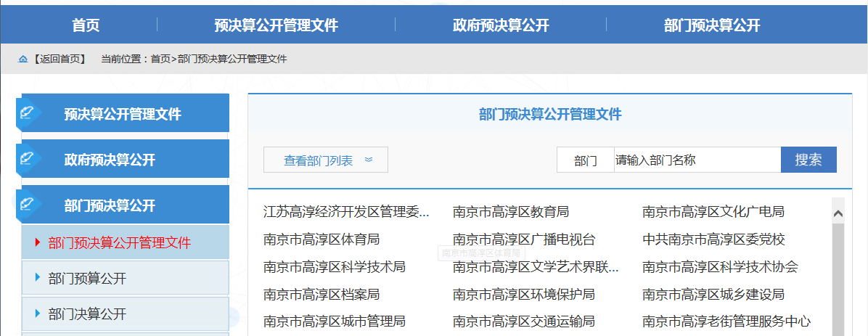This screenshot has width=868, height=336.
Task: Expand the 查看部门列表 dropdown
Action: [325, 160]
